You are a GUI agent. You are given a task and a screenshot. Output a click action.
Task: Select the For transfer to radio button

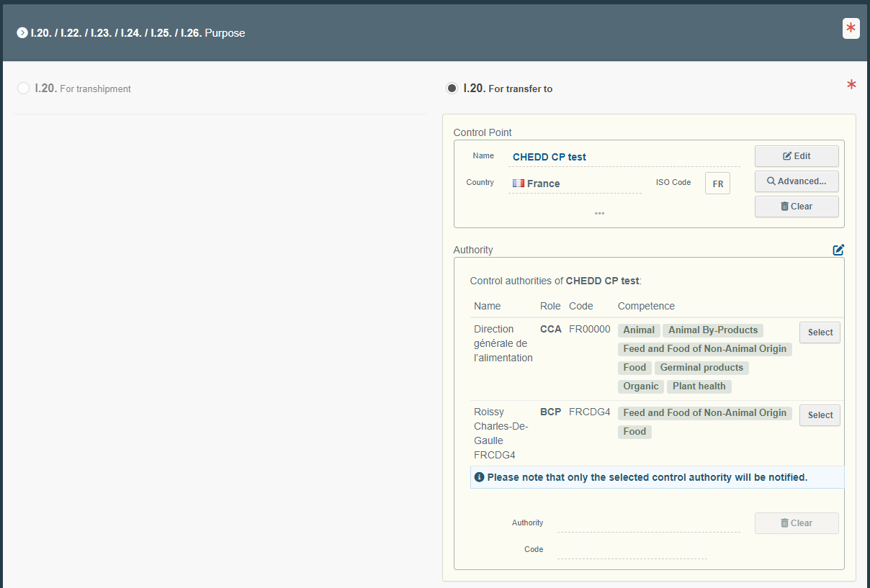pyautogui.click(x=452, y=89)
